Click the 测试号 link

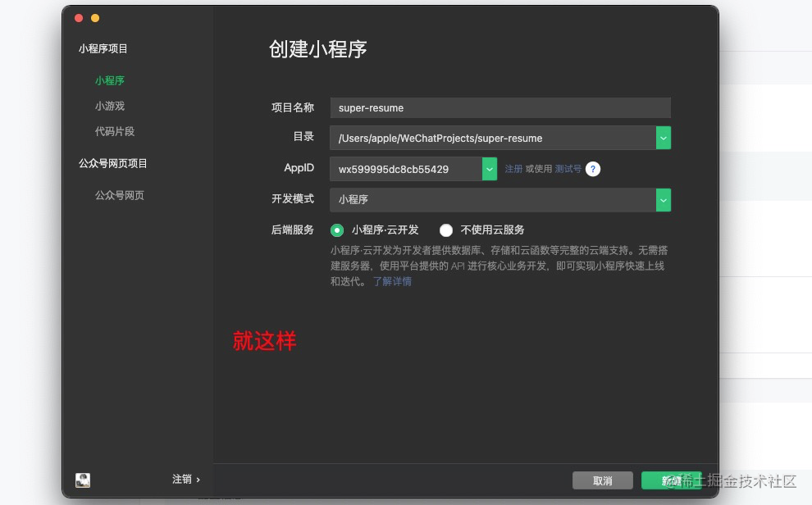point(568,169)
